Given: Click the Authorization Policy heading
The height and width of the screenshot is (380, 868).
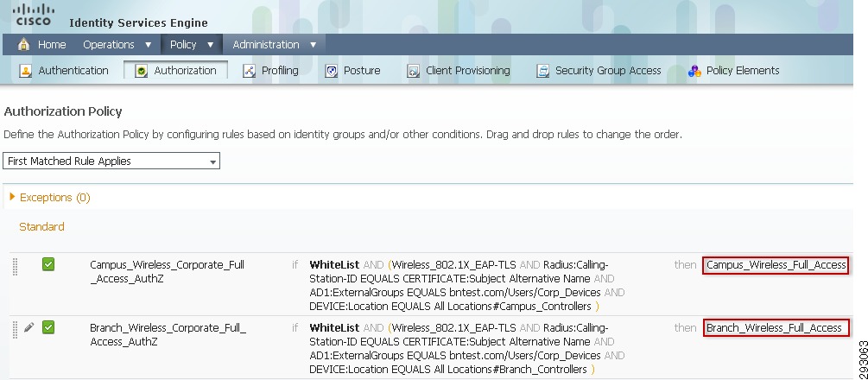Looking at the screenshot, I should [x=63, y=111].
